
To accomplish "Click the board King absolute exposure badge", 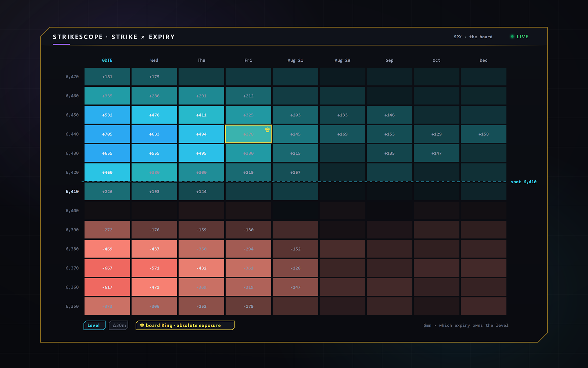I will pyautogui.click(x=185, y=325).
